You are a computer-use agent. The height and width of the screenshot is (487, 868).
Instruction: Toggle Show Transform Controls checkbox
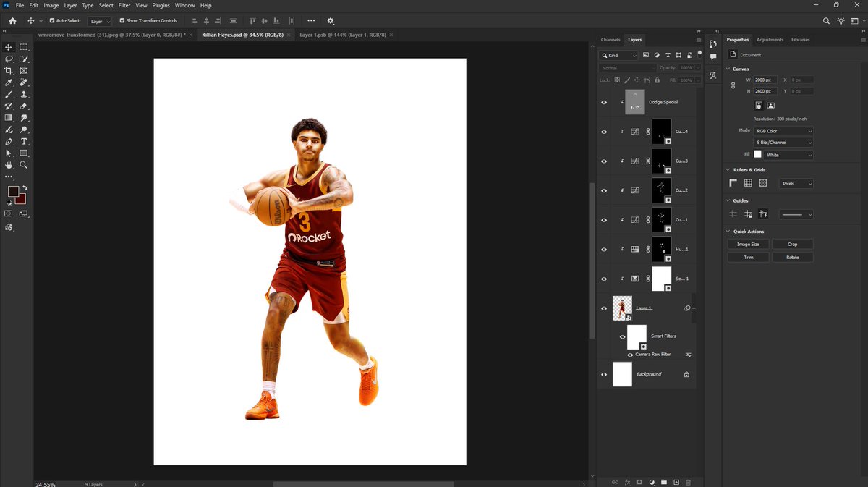(x=122, y=21)
